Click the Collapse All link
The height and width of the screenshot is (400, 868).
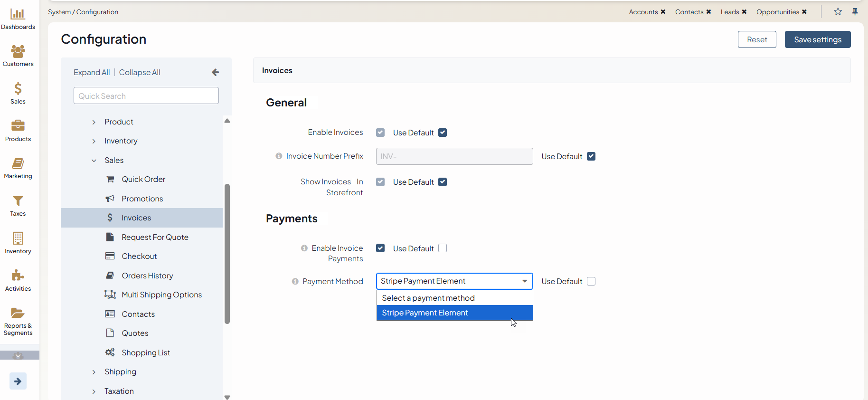click(x=140, y=72)
